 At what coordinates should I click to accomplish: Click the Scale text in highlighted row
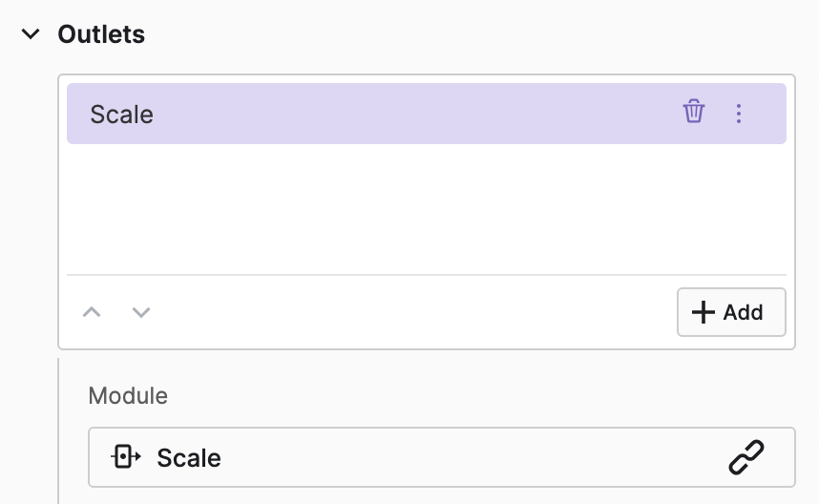[121, 115]
